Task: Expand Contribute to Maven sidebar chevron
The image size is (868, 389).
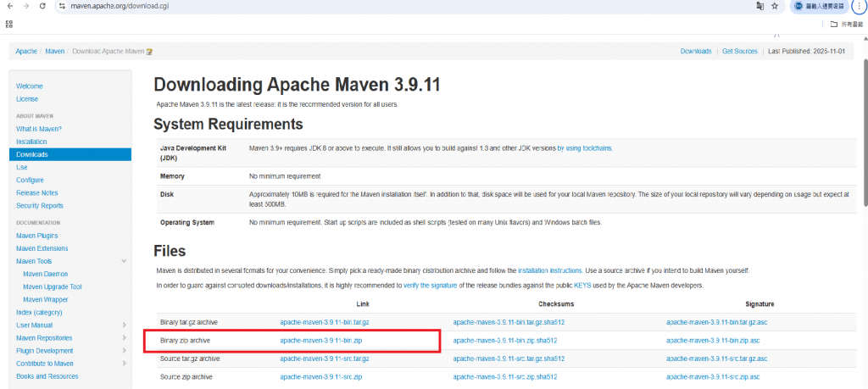Action: tap(124, 363)
